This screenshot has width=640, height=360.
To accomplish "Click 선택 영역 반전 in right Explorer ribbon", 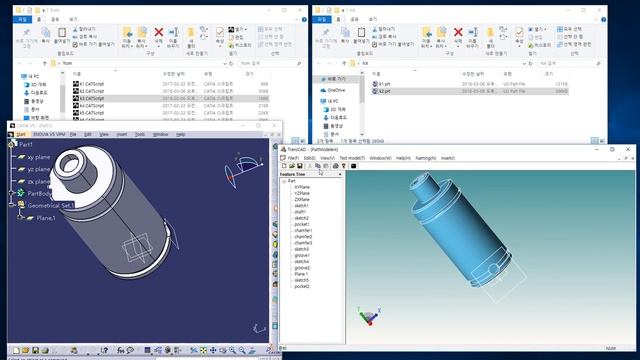I will [574, 44].
